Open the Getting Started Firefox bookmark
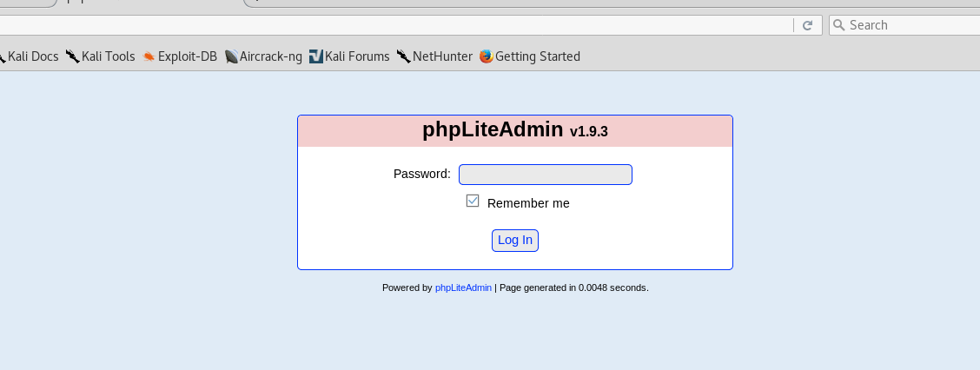Image resolution: width=980 pixels, height=370 pixels. click(x=530, y=56)
